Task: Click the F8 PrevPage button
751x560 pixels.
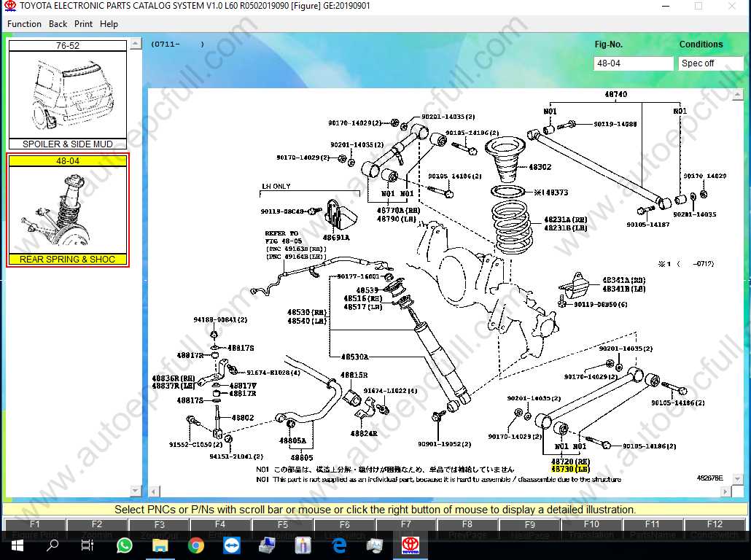Action: pyautogui.click(x=467, y=525)
